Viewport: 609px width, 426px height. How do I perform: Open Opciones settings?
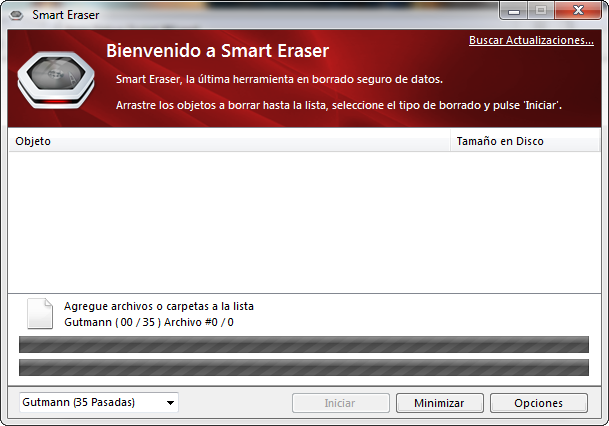click(539, 403)
